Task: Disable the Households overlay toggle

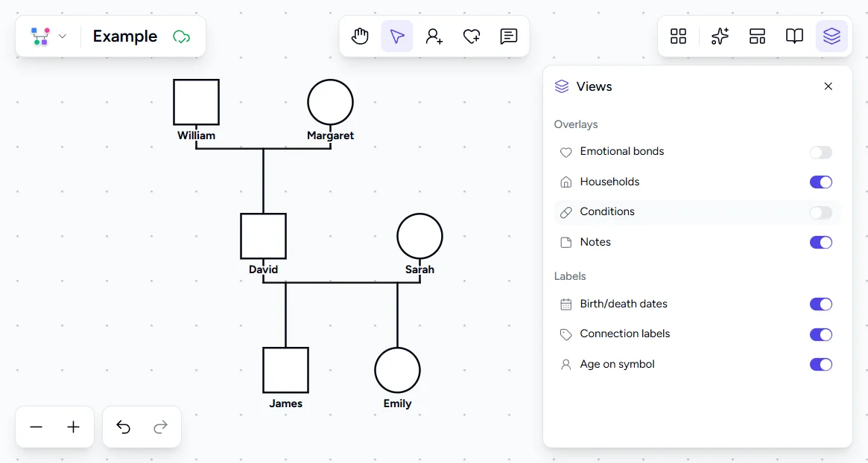Action: click(820, 182)
